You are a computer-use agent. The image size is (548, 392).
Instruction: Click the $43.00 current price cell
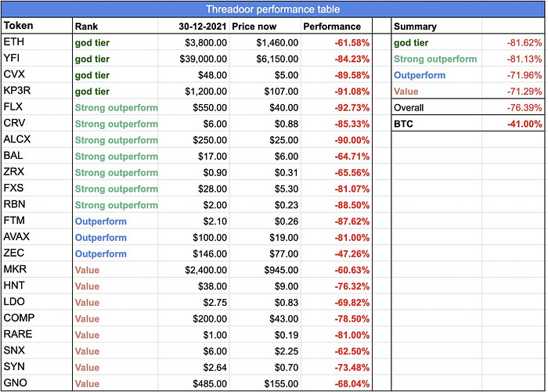click(x=265, y=318)
